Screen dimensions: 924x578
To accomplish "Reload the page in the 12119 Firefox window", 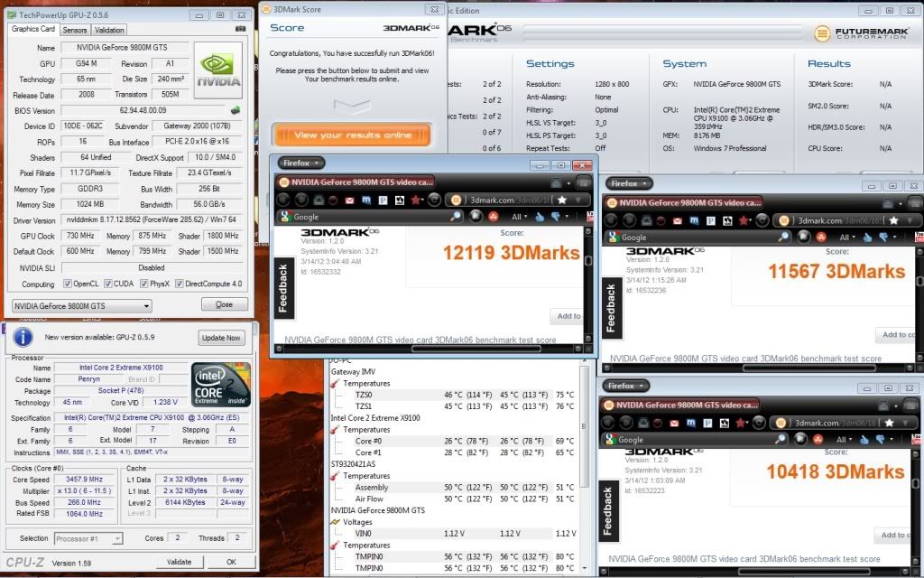I will (434, 200).
